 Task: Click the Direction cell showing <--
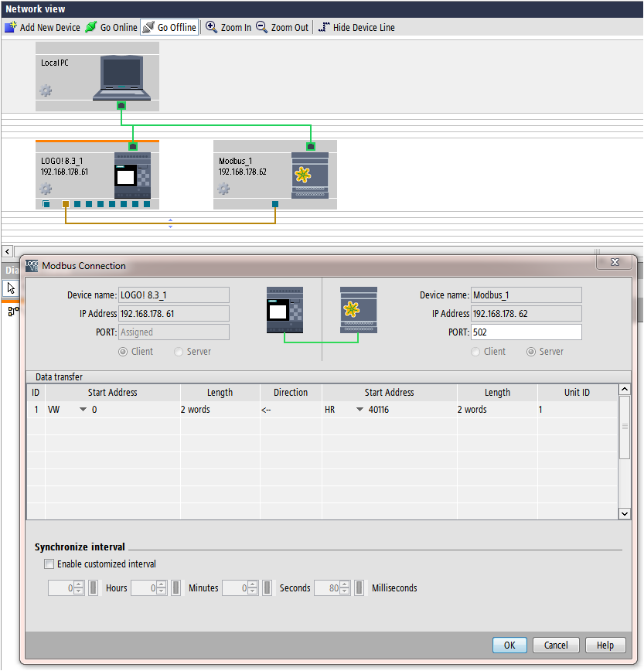(291, 410)
